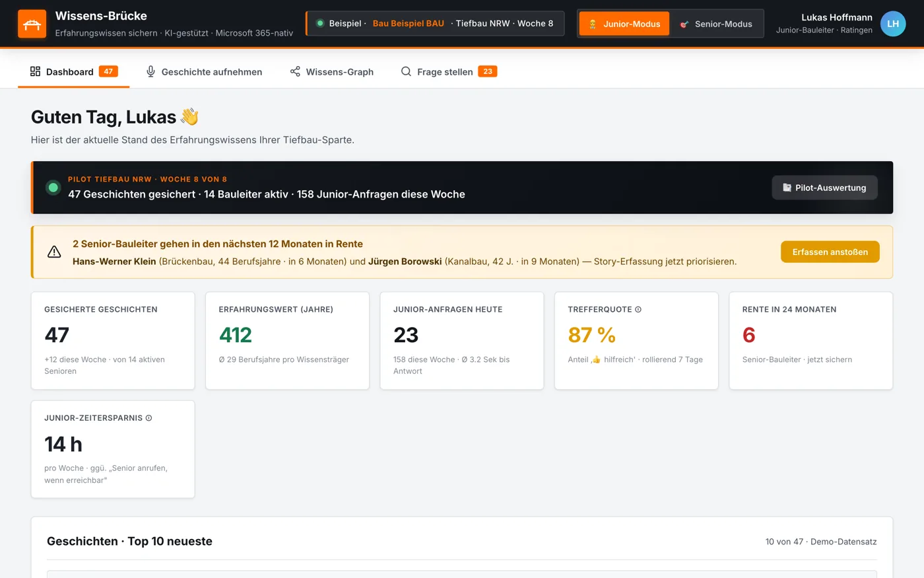Click the share-graph icon of Wissens-Graph
Viewport: 924px width, 578px height.
[x=295, y=71]
